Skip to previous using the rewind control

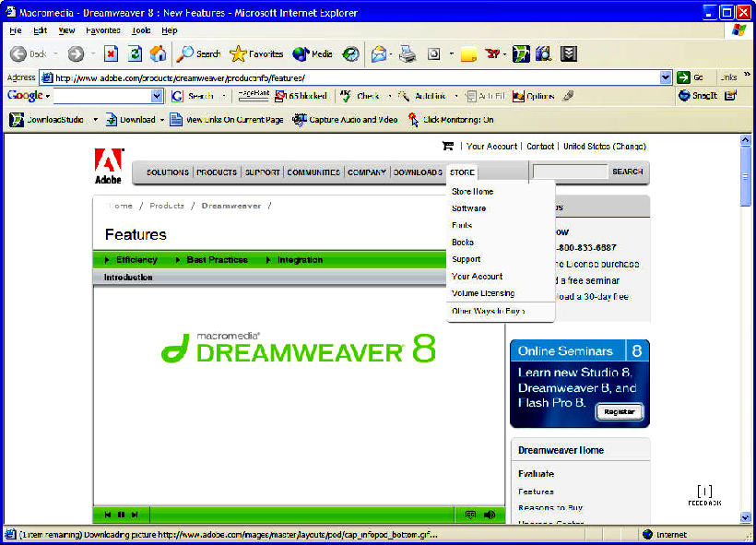coord(108,515)
